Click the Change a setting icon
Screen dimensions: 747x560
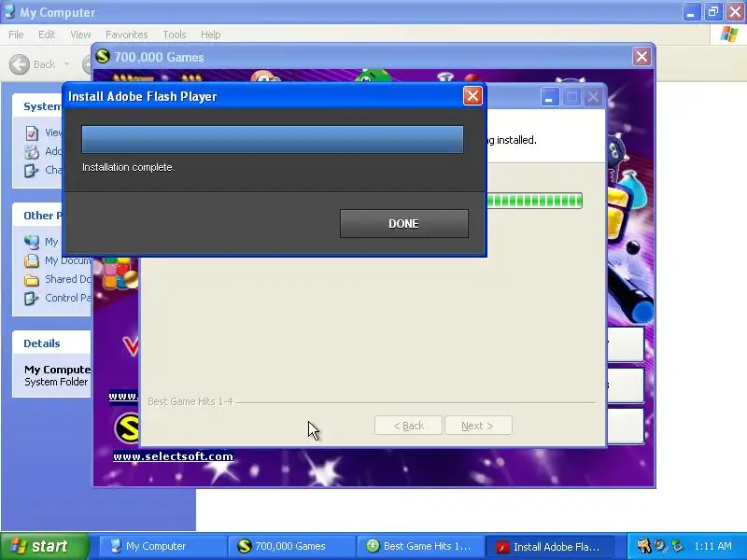[32, 171]
